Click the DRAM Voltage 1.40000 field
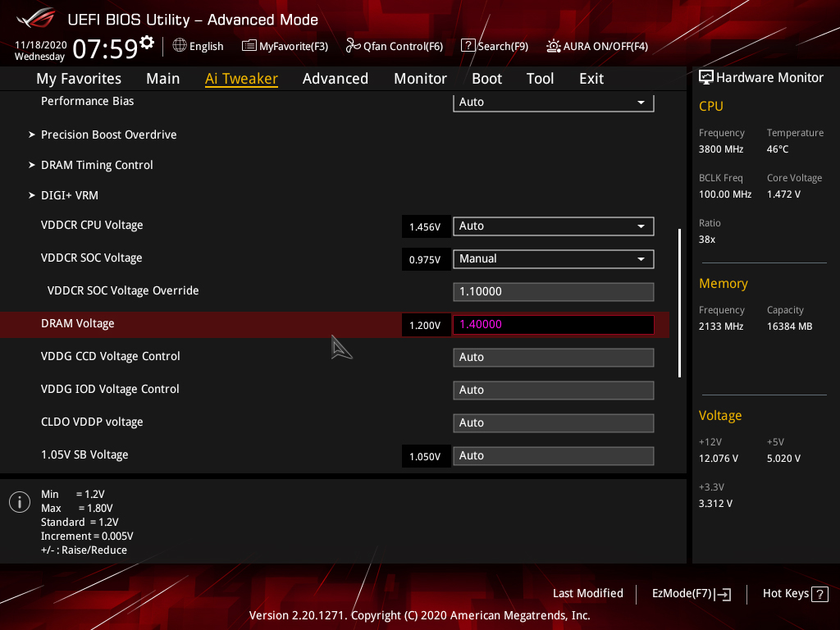840x630 pixels. tap(554, 325)
